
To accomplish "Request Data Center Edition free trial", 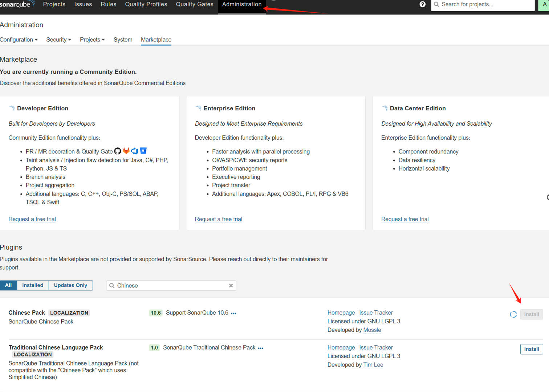I will coord(405,219).
